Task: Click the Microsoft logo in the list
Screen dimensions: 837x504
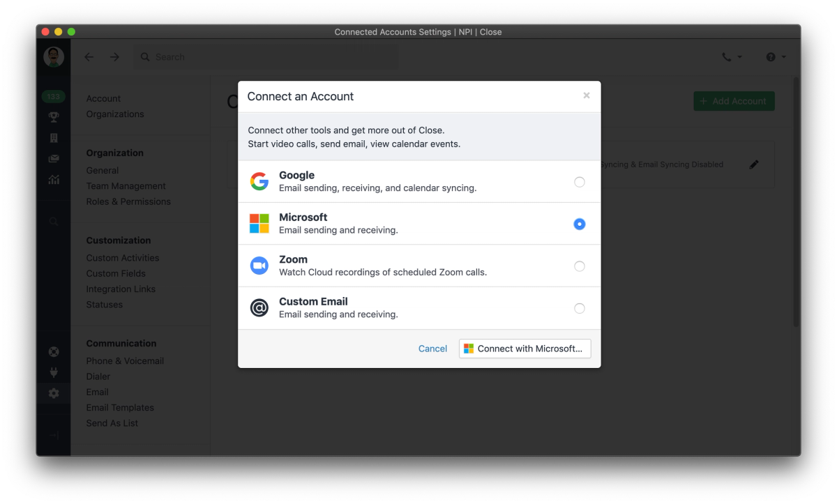Action: (259, 224)
